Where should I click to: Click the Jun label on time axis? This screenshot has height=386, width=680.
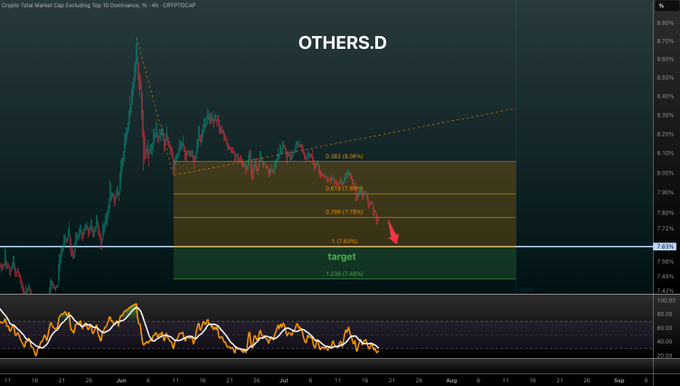click(x=121, y=380)
